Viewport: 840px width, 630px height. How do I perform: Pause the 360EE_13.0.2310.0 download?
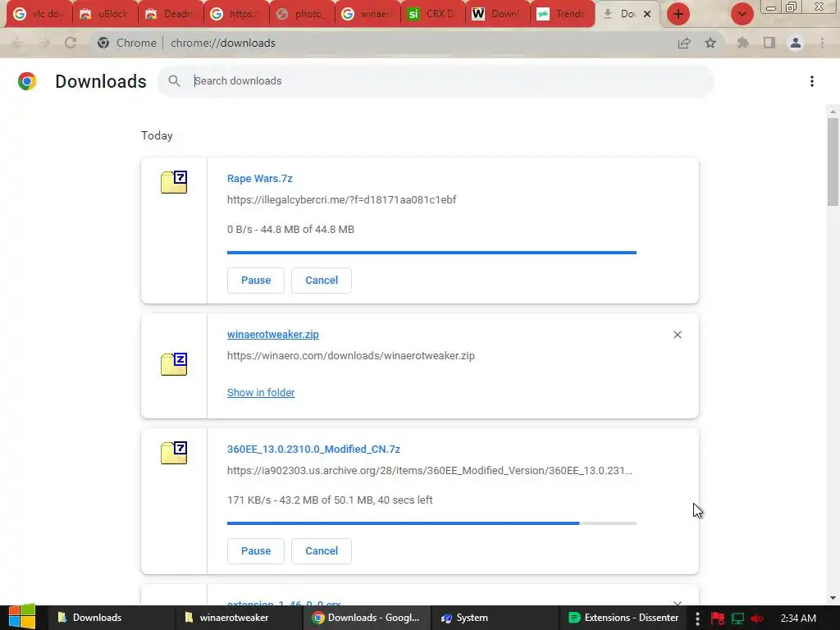256,550
